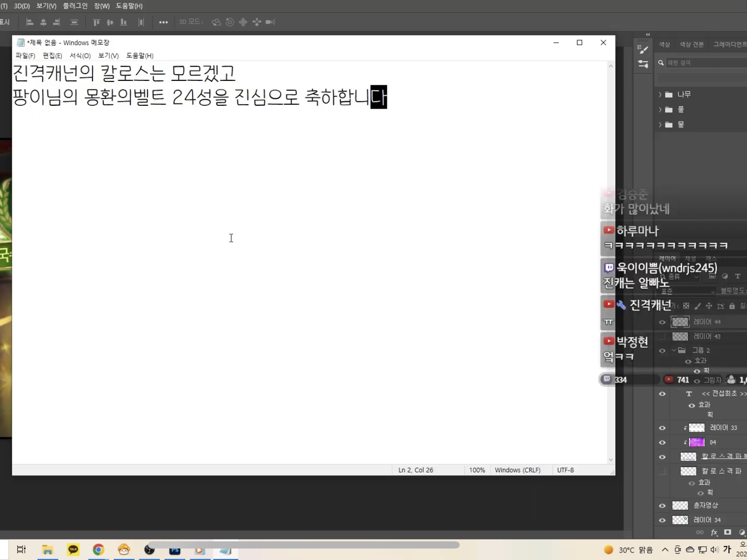Open the three-dots more options in options bar
The width and height of the screenshot is (747, 560).
(x=163, y=22)
